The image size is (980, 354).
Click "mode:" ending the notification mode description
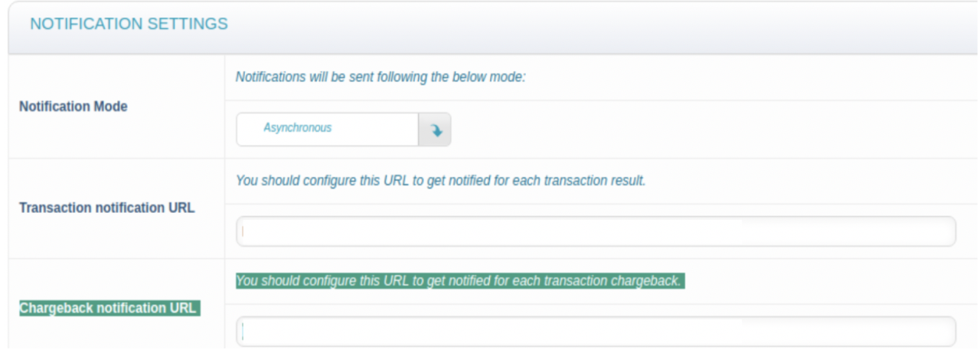pyautogui.click(x=509, y=77)
